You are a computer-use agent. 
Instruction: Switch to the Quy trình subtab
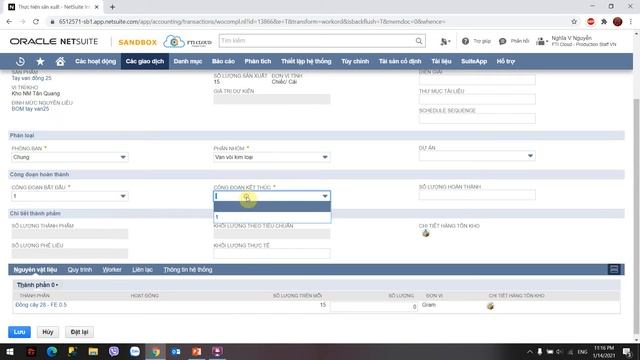pos(80,269)
